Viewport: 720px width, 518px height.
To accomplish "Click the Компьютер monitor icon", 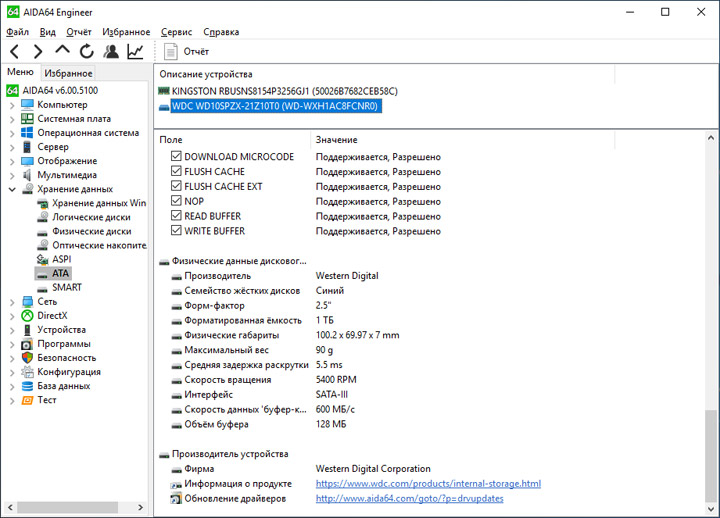I will [x=27, y=105].
